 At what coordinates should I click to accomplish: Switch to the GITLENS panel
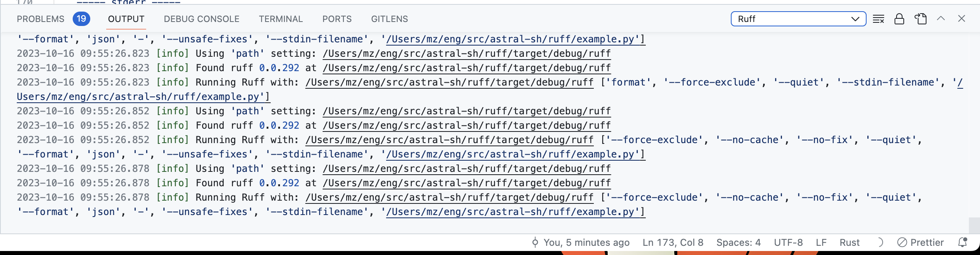click(x=389, y=19)
